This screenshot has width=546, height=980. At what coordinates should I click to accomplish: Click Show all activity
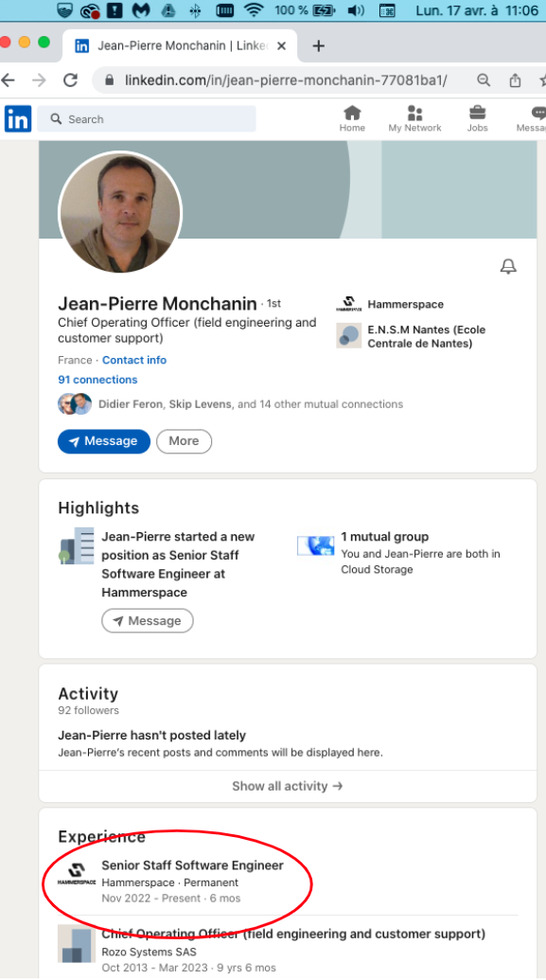288,786
